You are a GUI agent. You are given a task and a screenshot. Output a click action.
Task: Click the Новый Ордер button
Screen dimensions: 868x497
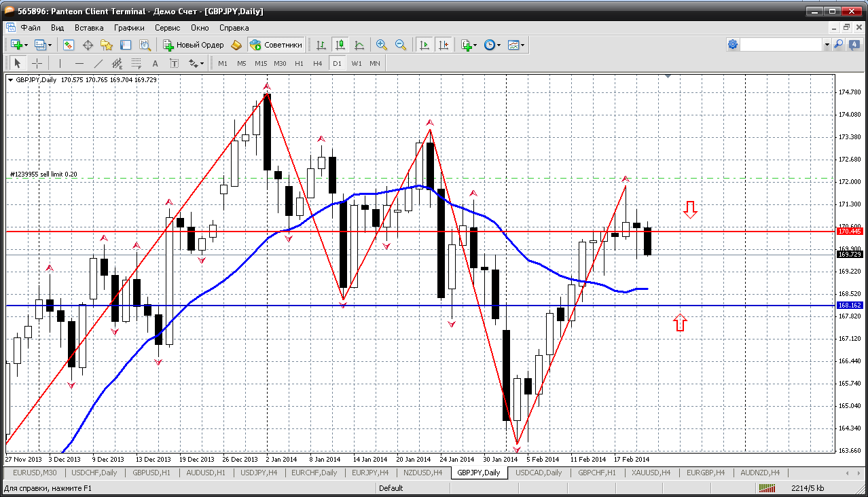pyautogui.click(x=194, y=45)
